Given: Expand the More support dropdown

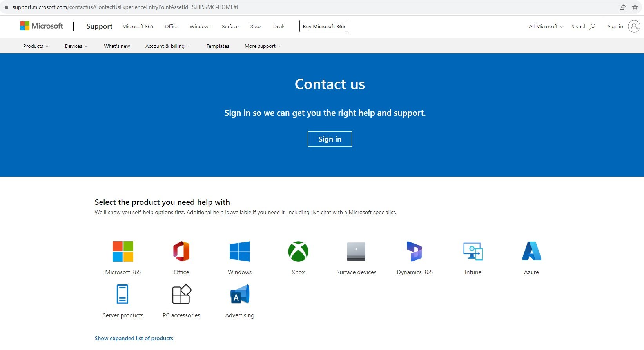Looking at the screenshot, I should pos(263,46).
